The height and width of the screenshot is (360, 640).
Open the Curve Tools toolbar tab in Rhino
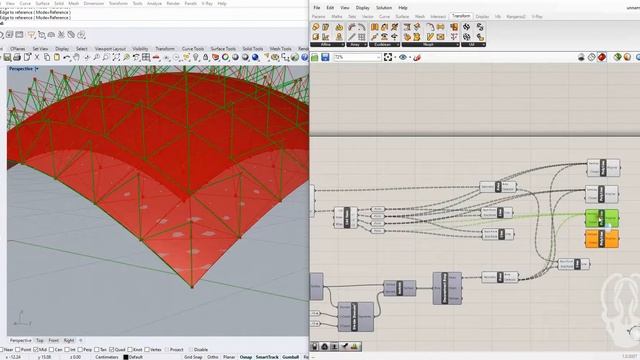(193, 49)
